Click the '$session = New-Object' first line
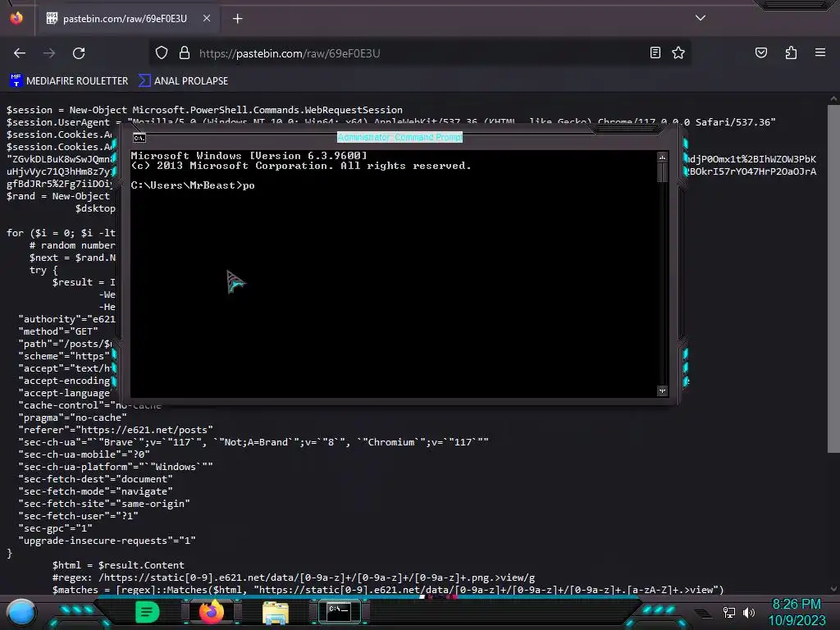The image size is (840, 630). (204, 111)
